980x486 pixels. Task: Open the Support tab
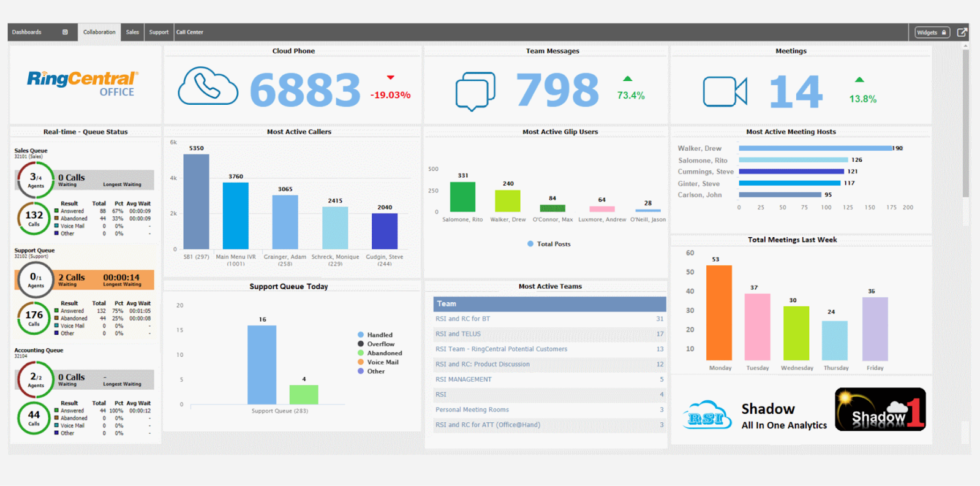(x=159, y=32)
